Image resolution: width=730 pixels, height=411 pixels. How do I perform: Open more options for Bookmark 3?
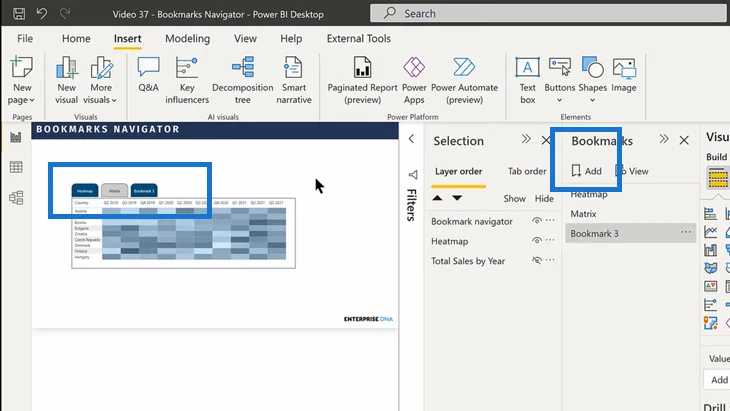coord(686,232)
